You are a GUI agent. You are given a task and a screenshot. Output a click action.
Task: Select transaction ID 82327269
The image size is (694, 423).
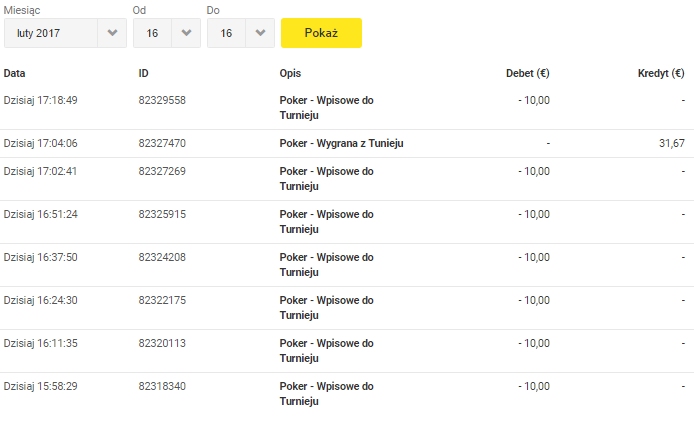[x=162, y=171]
